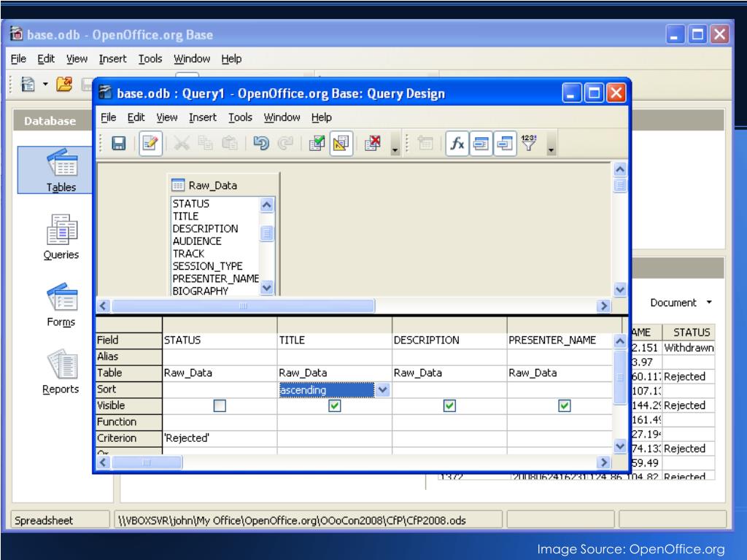This screenshot has width=747, height=560.
Task: Click the Copy icon in Query Design toolbar
Action: coord(205,143)
